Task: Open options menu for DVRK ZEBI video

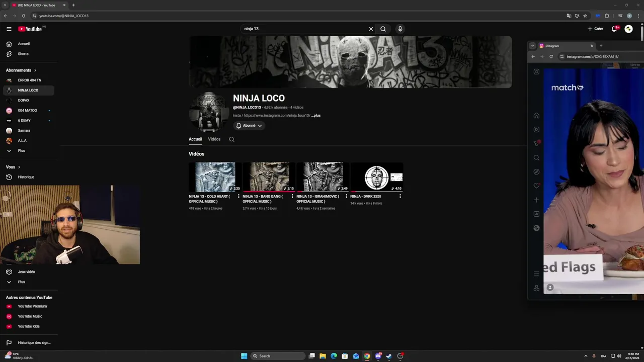Action: [x=400, y=197]
